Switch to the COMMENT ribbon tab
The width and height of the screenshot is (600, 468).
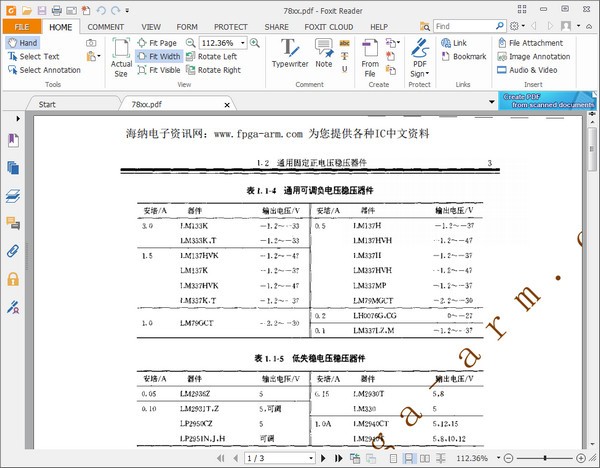(105, 26)
